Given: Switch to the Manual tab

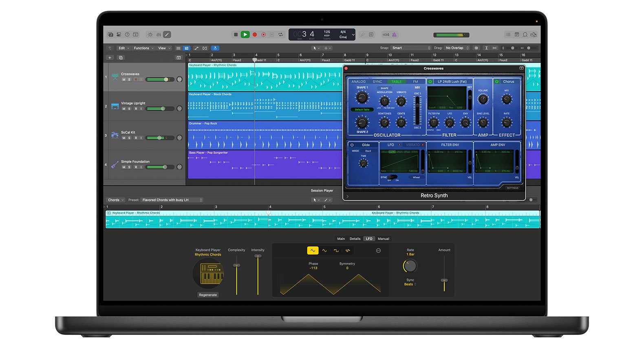Looking at the screenshot, I should click(x=384, y=239).
